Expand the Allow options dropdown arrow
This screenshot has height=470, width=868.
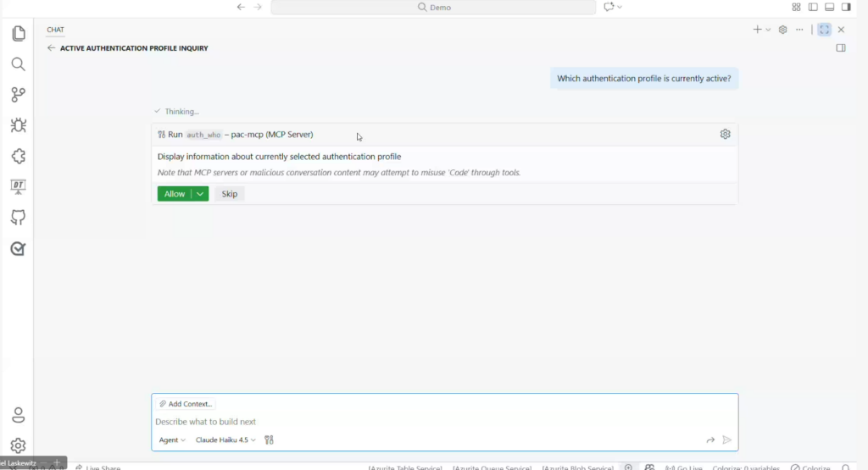pyautogui.click(x=200, y=194)
